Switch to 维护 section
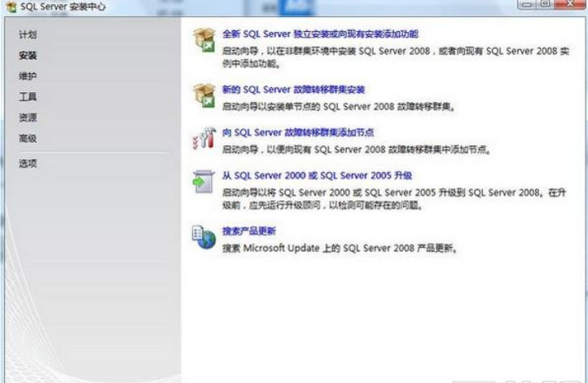Image resolution: width=588 pixels, height=383 pixels. point(28,76)
